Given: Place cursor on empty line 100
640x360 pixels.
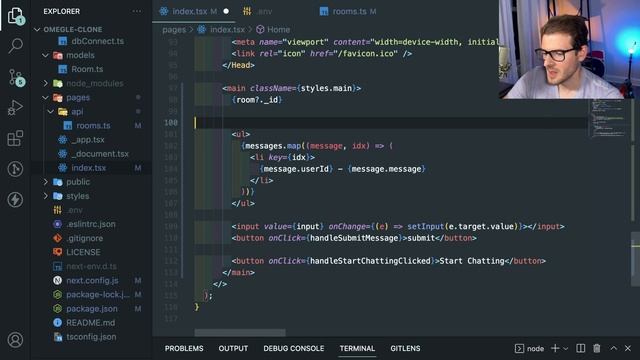Looking at the screenshot, I should [391, 123].
